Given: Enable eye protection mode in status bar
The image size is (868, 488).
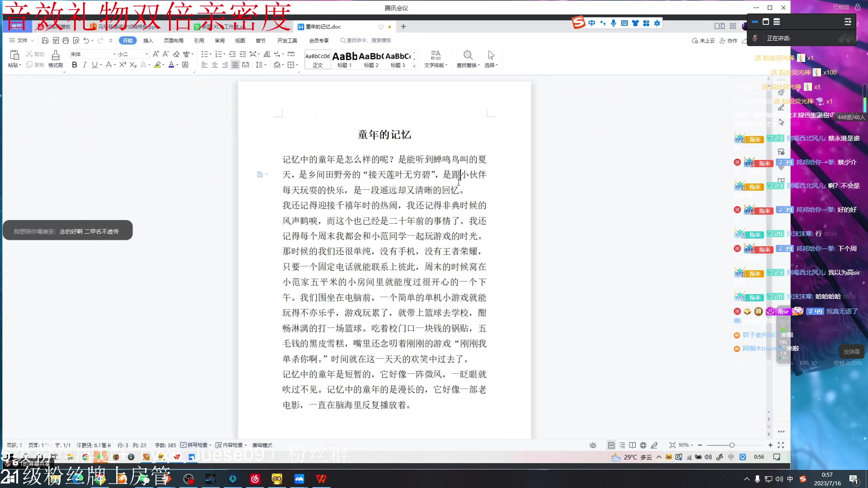Looking at the screenshot, I should point(593,445).
